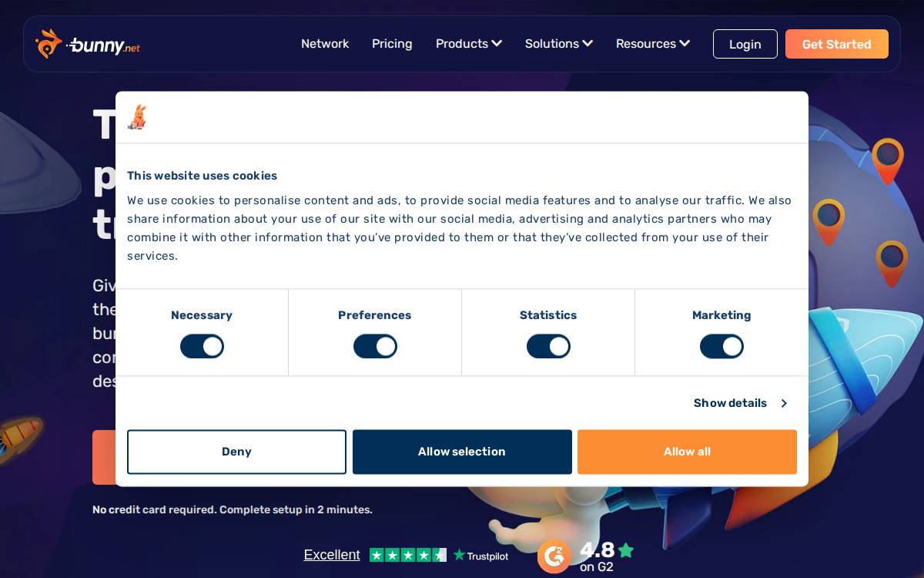924x578 pixels.
Task: Open the Excellent Trustpilot link
Action: click(x=332, y=555)
